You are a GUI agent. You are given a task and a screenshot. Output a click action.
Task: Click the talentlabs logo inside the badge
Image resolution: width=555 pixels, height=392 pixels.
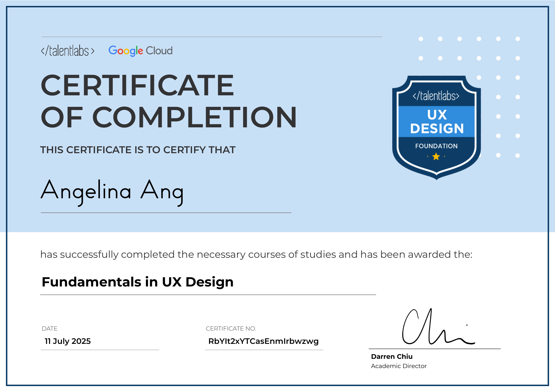click(437, 96)
